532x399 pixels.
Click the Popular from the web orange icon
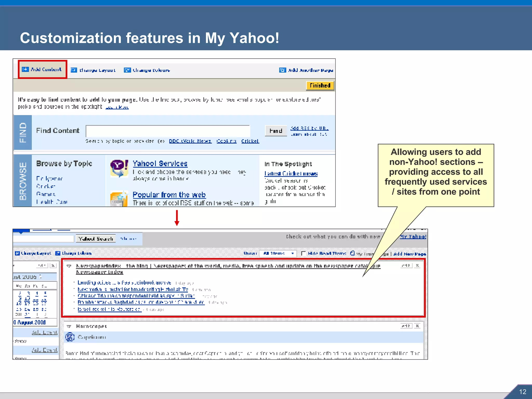pos(119,199)
